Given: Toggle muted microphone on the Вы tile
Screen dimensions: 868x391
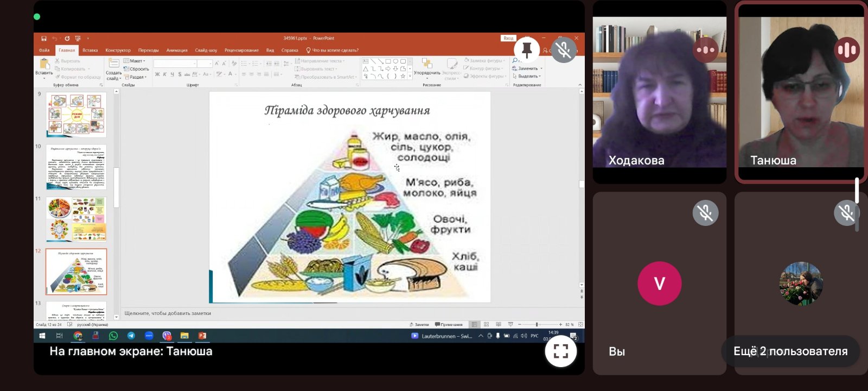Looking at the screenshot, I should [705, 213].
